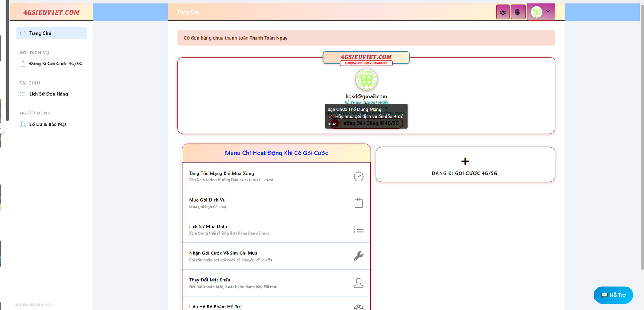Click the page vertical scrollbar

[x=642, y=137]
